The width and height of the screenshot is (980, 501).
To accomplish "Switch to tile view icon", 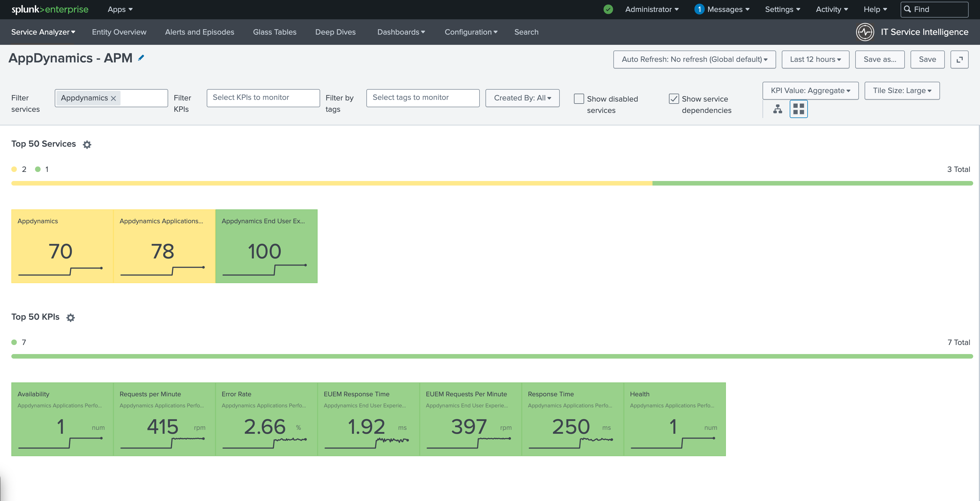I will [x=799, y=109].
